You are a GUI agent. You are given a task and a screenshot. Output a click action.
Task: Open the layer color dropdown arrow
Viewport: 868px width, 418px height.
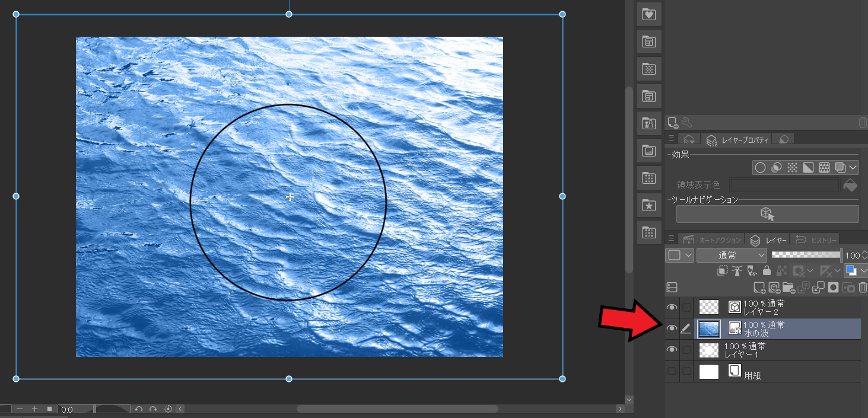pyautogui.click(x=863, y=271)
